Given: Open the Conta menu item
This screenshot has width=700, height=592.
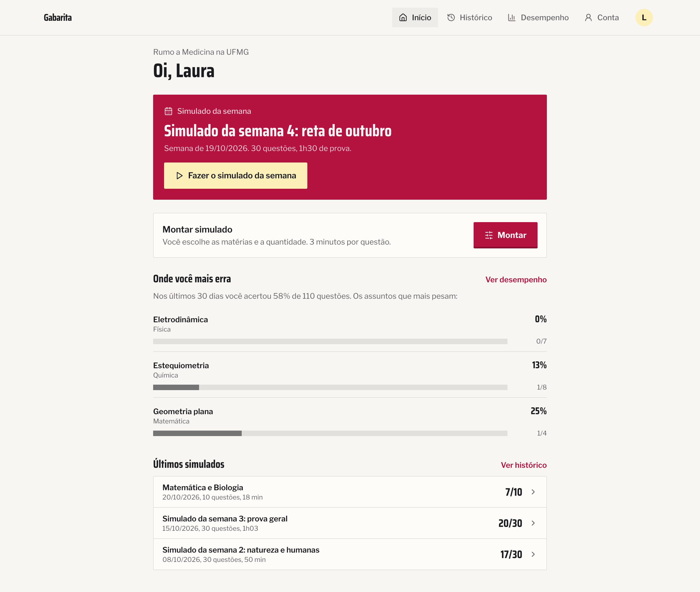Looking at the screenshot, I should (x=602, y=18).
